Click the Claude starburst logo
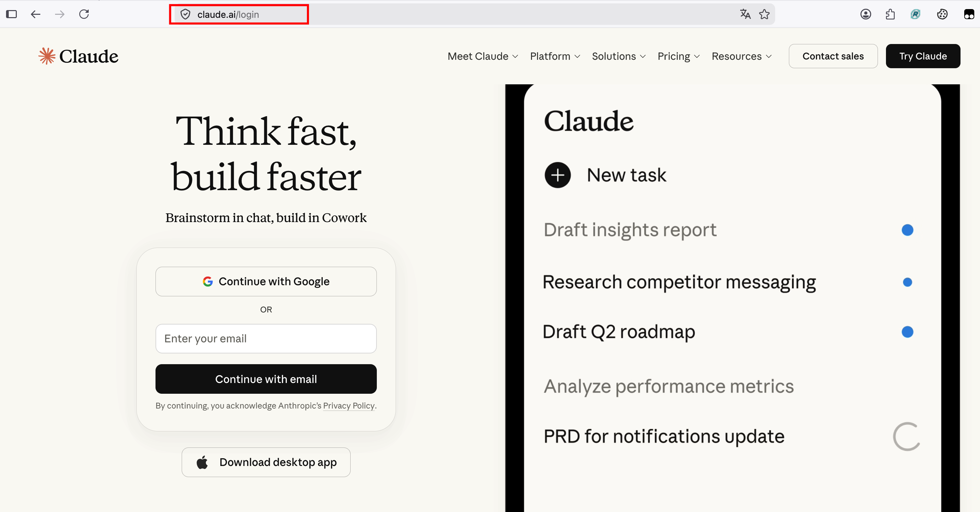Image resolution: width=980 pixels, height=512 pixels. pos(47,56)
